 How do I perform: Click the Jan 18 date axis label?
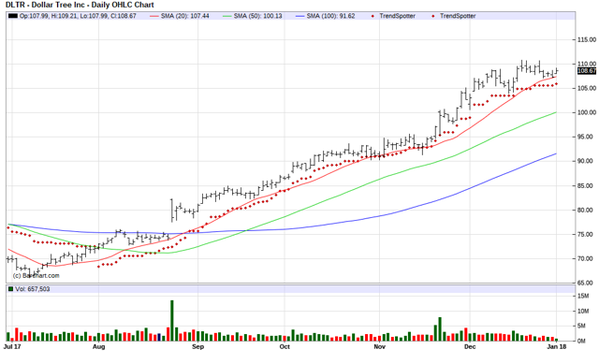[x=557, y=347]
